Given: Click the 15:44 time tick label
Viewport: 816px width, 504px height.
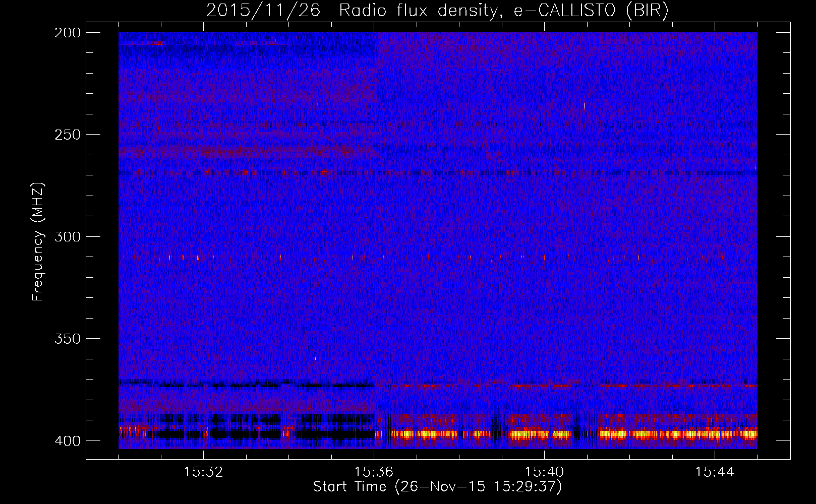Looking at the screenshot, I should coord(715,472).
